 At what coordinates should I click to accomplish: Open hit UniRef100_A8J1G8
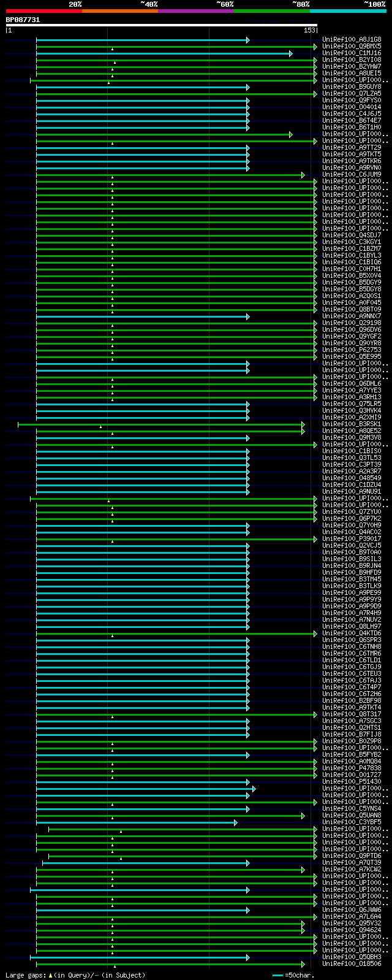point(352,40)
